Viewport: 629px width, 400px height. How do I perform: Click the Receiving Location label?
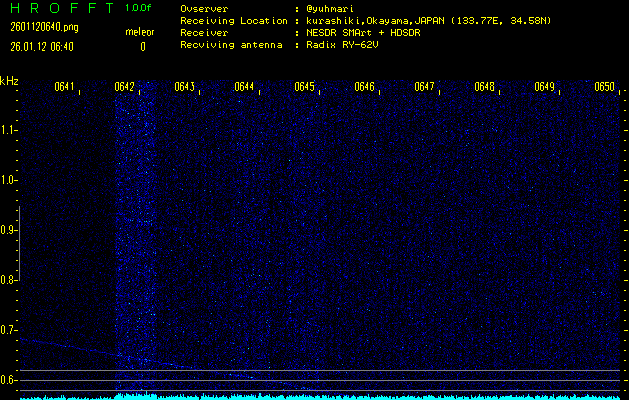(x=234, y=21)
